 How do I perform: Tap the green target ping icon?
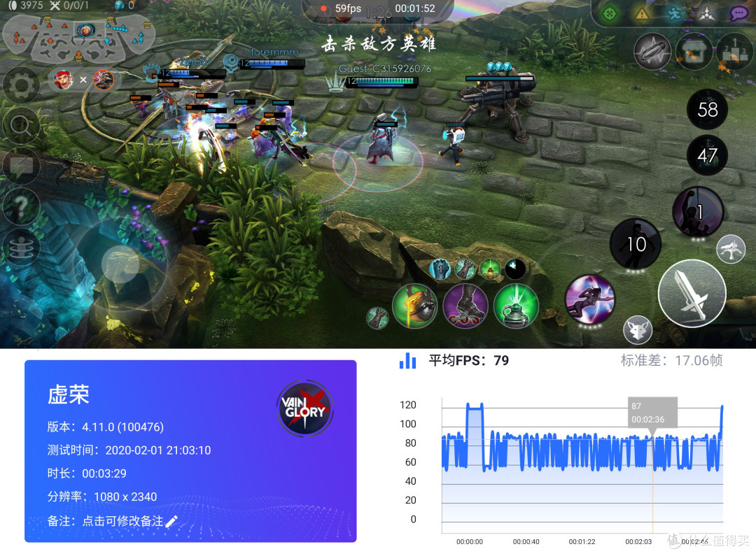coord(610,13)
